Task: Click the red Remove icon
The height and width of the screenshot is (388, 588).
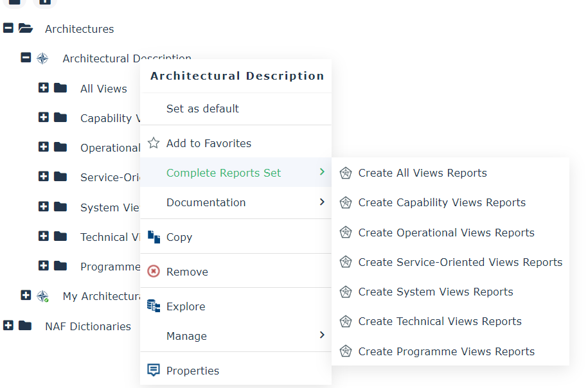Action: click(x=154, y=272)
